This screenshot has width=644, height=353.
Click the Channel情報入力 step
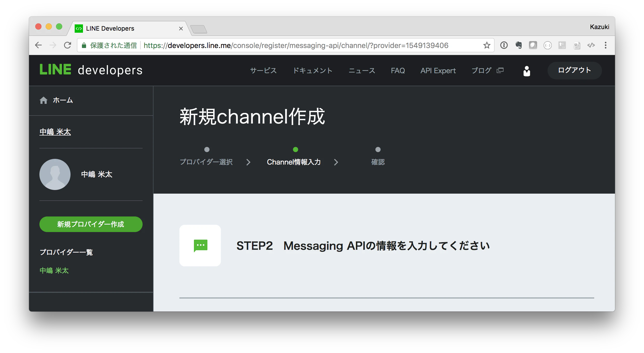pyautogui.click(x=294, y=162)
